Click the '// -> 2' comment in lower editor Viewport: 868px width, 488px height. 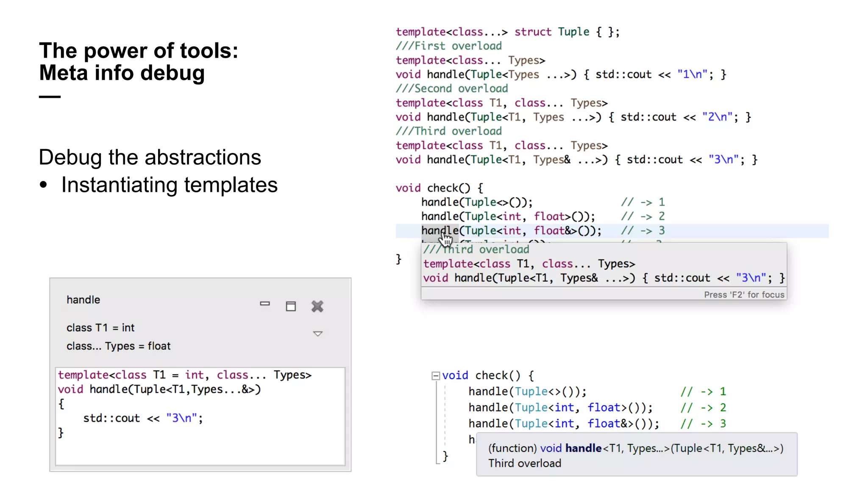pos(703,408)
